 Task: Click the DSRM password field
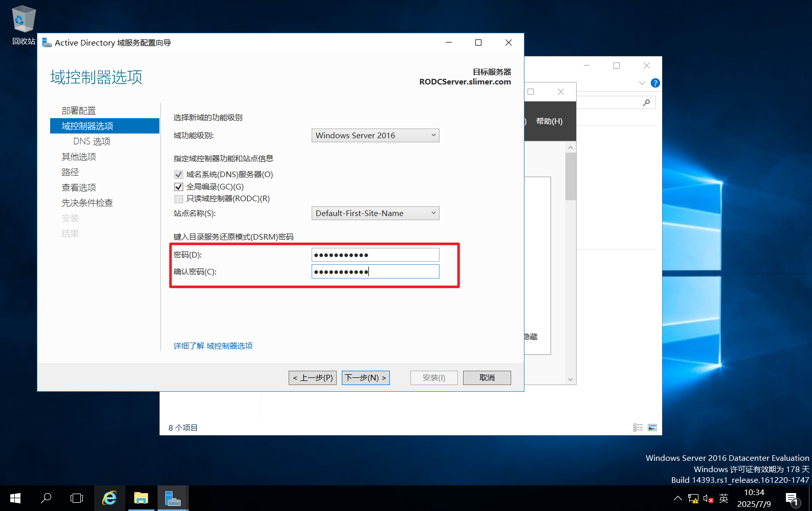[x=376, y=254]
